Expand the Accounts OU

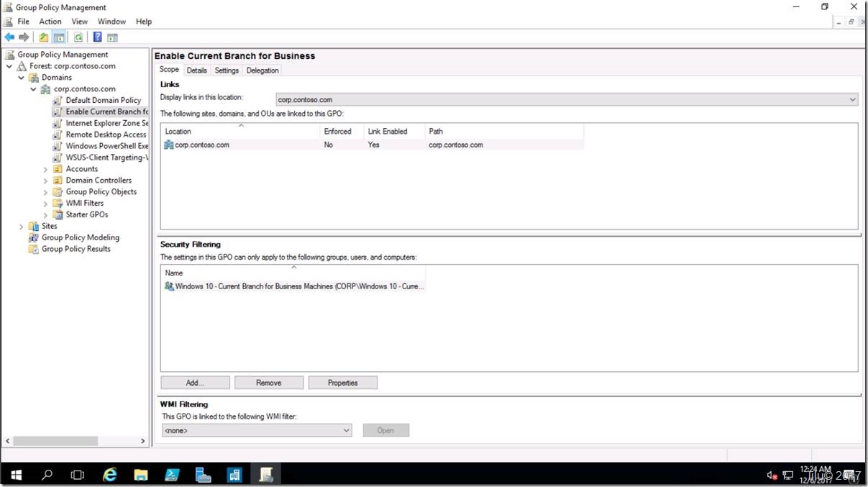click(x=46, y=169)
